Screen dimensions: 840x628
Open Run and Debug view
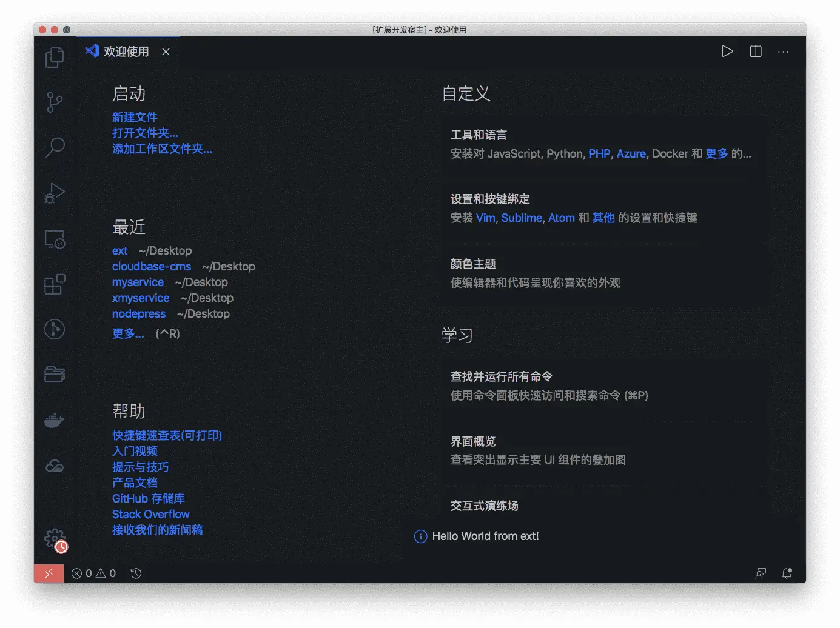(55, 193)
